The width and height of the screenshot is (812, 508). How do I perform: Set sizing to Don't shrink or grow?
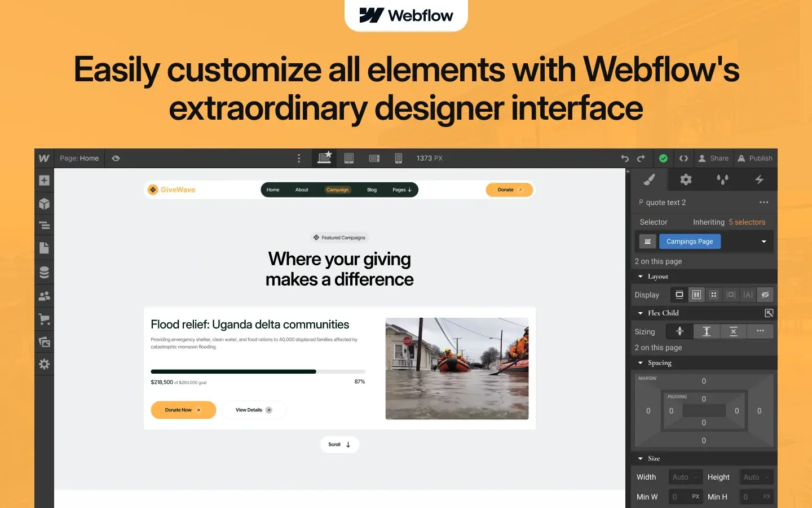733,331
